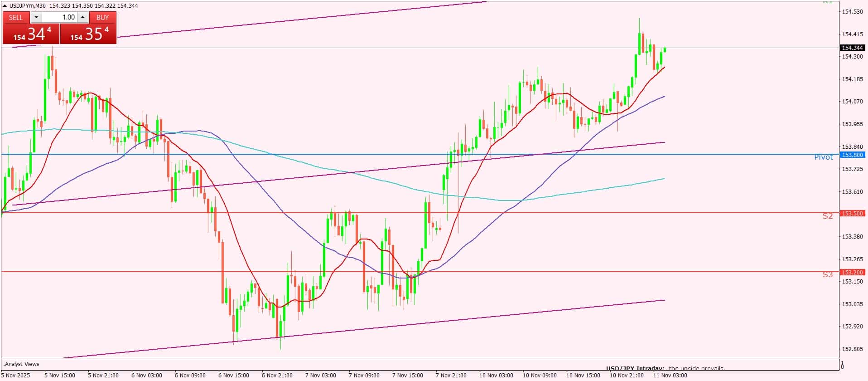Select the blue Pivot label
The image size is (868, 381).
[823, 157]
